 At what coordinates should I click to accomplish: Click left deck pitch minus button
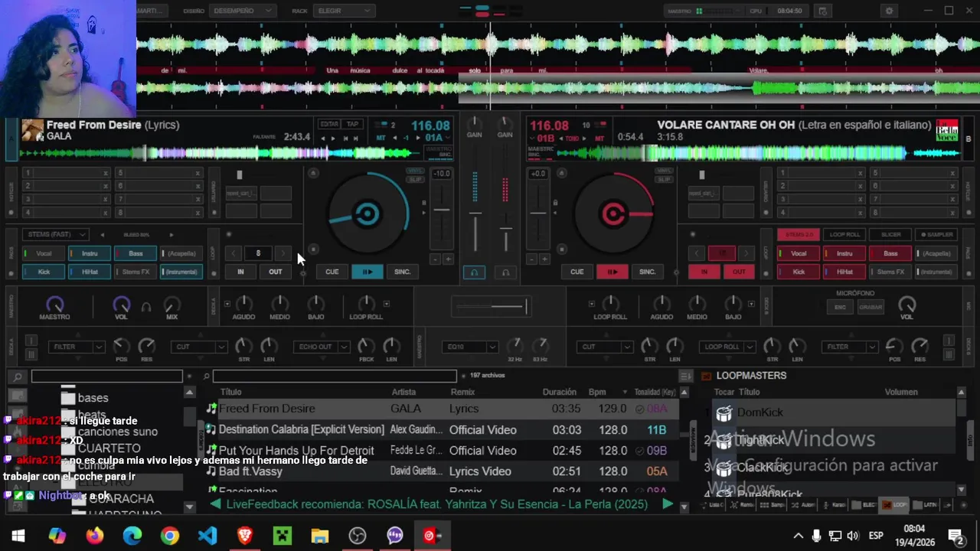point(435,259)
